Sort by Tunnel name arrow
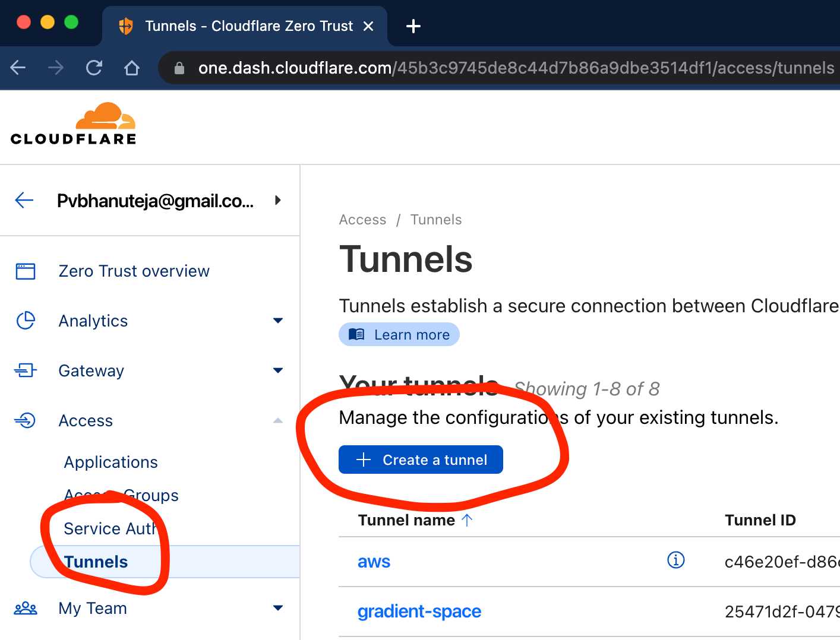 467,520
